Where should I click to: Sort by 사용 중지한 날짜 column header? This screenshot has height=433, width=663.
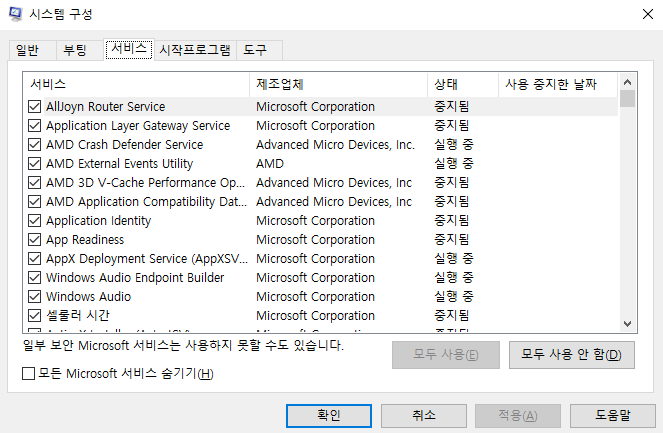click(558, 85)
